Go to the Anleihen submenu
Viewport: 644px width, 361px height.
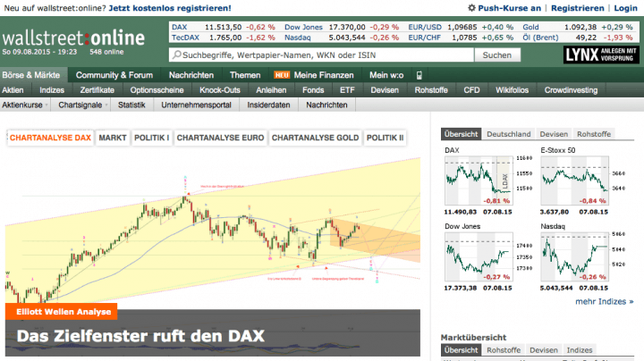point(271,90)
